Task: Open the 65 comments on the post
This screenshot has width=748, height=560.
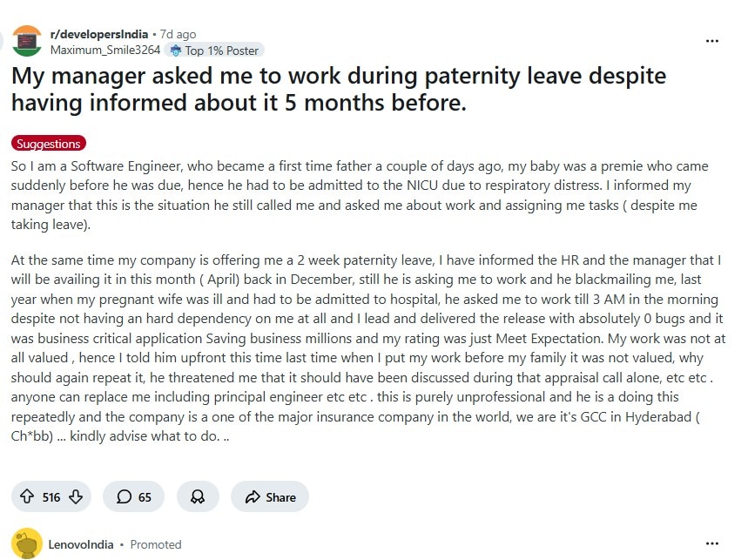Action: (x=133, y=496)
